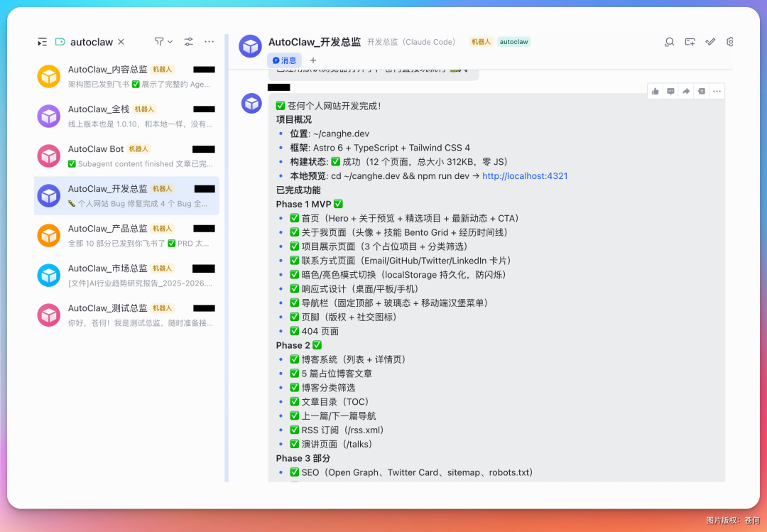Screen dimensions: 767x532
Task: Open chat settings with the gear icon
Action: 730,42
